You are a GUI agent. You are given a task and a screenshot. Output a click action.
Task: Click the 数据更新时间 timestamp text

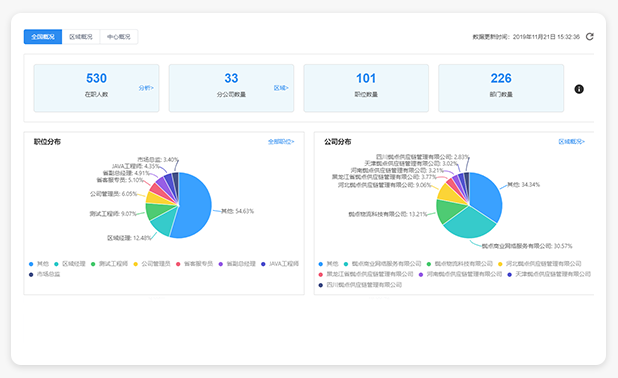526,37
